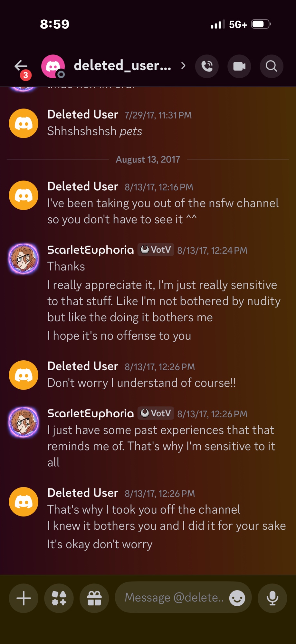Tap the VotV tag at 12:26 PM
Image resolution: width=296 pixels, height=644 pixels.
[x=156, y=413]
